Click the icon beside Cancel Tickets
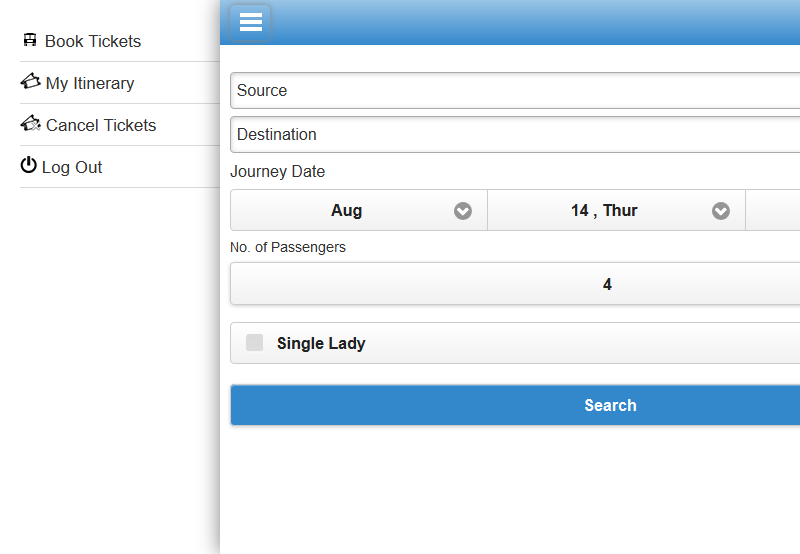 pyautogui.click(x=30, y=125)
